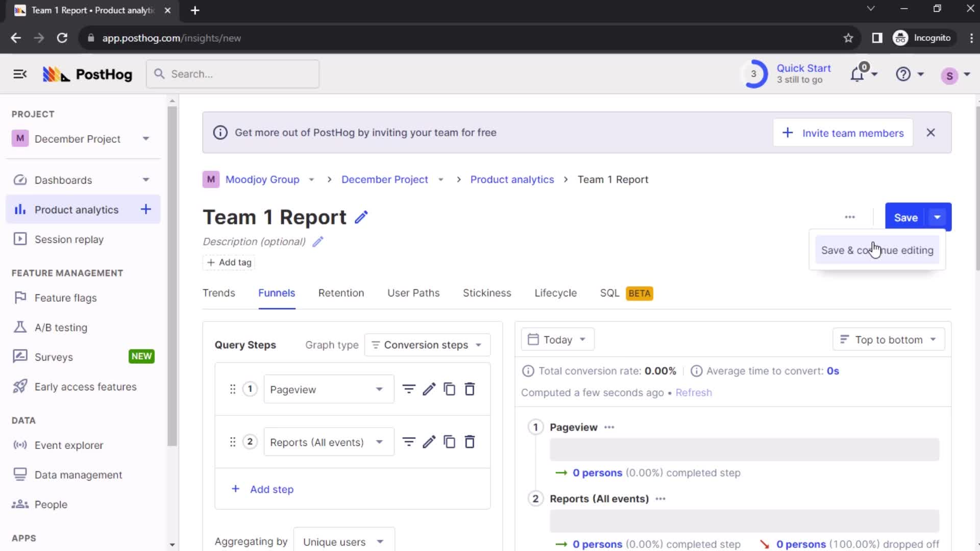Click the Quick Start progress circle
Screen dimensions: 980x551
click(753, 74)
